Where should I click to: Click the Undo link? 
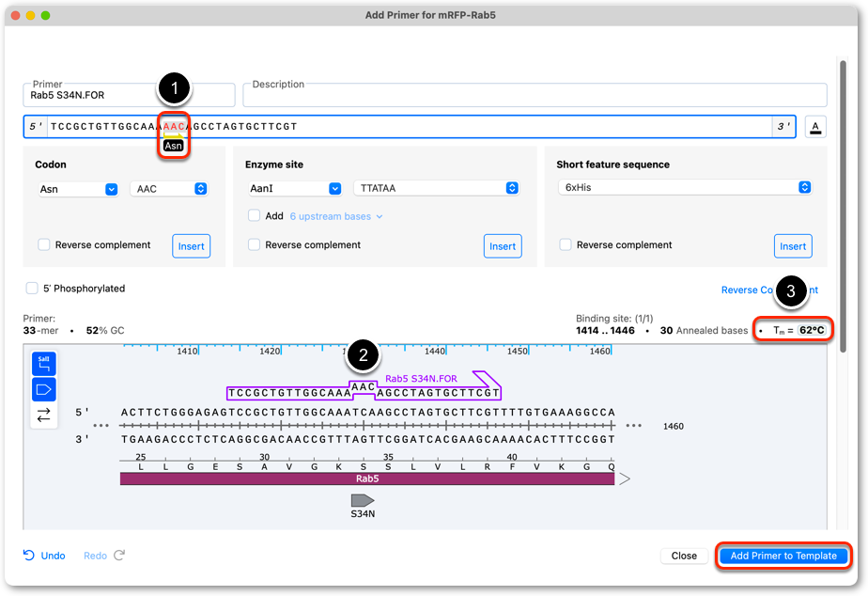pos(54,556)
